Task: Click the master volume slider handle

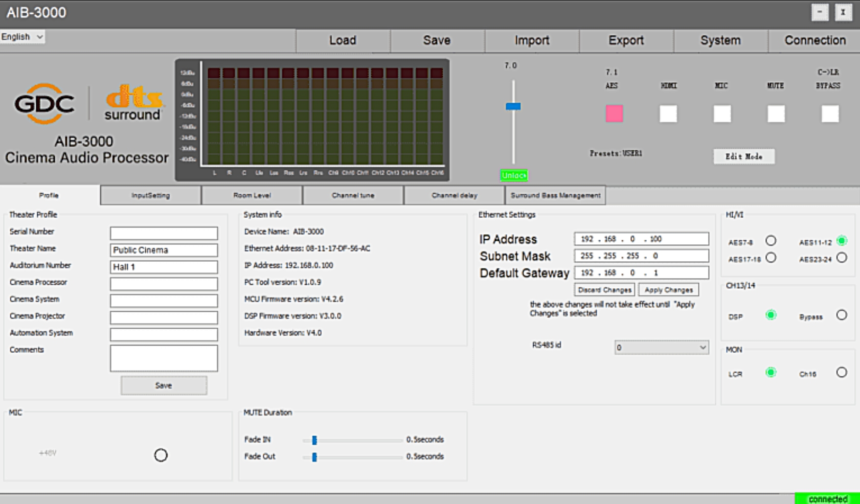Action: point(513,106)
